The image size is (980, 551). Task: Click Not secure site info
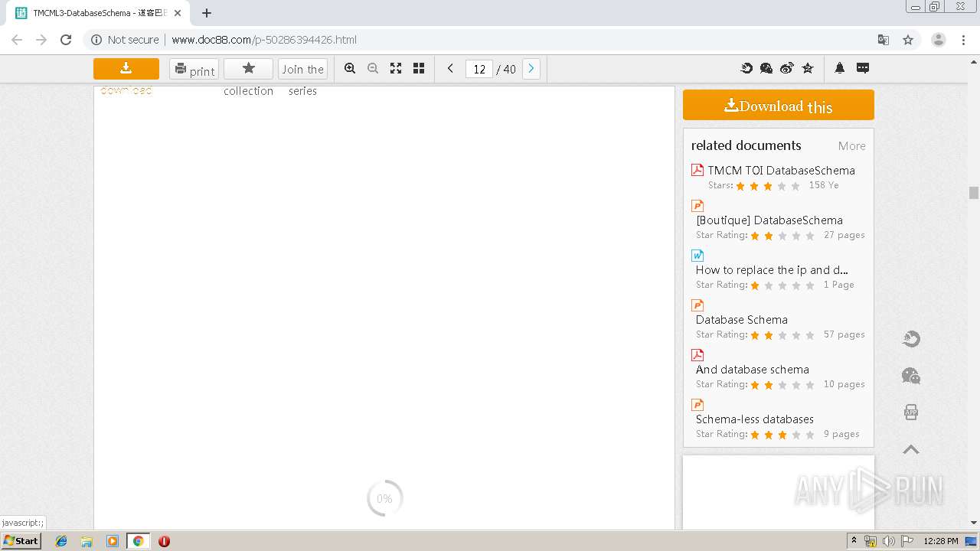[126, 40]
